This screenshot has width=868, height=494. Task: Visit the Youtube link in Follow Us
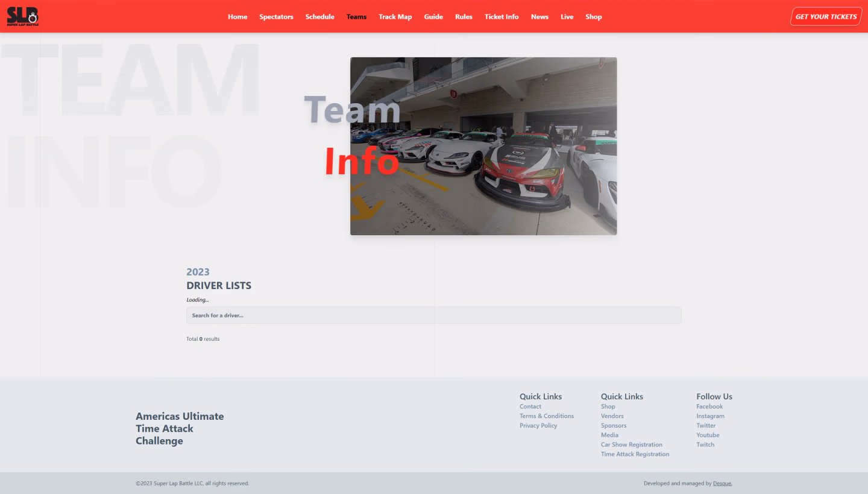708,435
